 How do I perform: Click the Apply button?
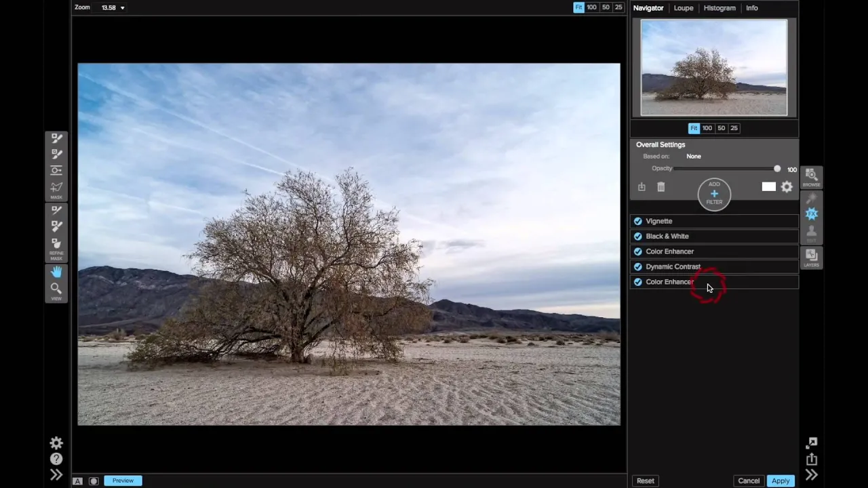(781, 481)
